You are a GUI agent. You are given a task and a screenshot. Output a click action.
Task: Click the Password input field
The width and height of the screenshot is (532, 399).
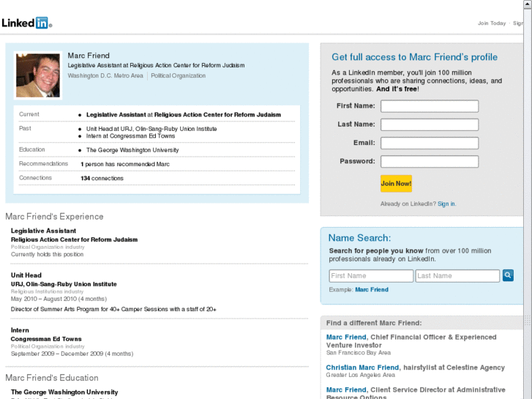pyautogui.click(x=430, y=161)
